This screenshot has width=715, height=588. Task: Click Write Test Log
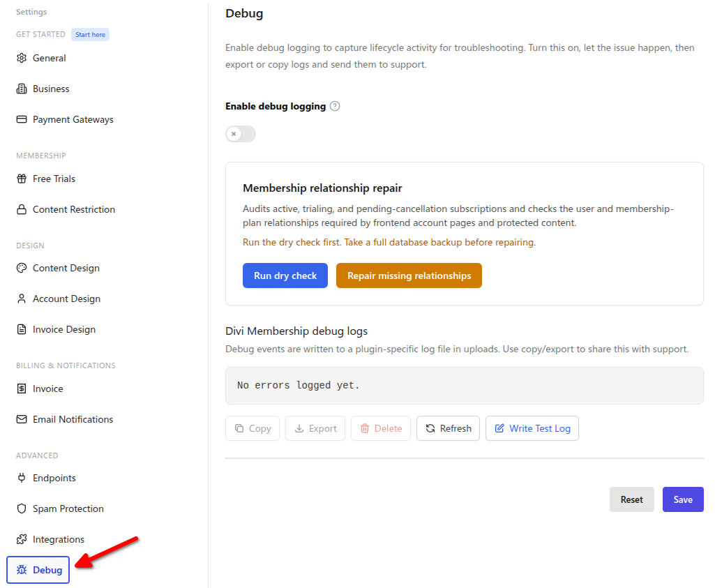(532, 428)
